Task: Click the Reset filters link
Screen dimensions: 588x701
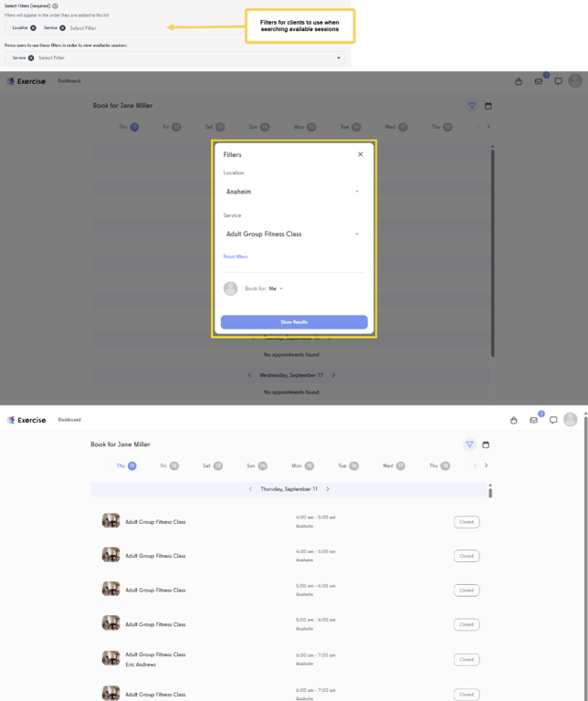Action: click(x=236, y=256)
